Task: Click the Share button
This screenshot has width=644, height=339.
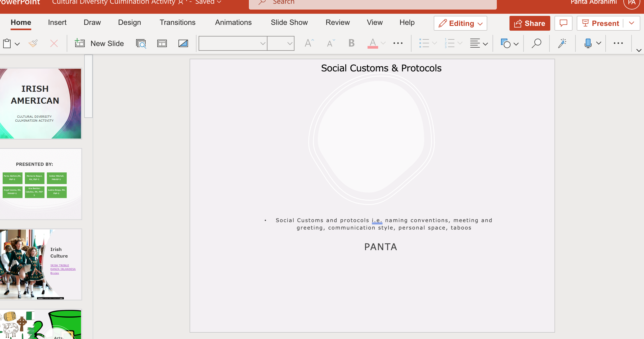Action: pos(530,23)
